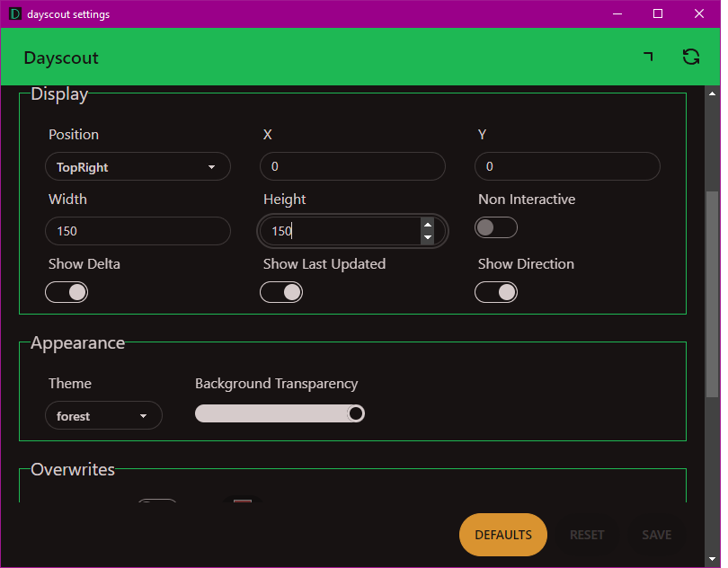Enable the Non Interactive toggle

(x=496, y=227)
